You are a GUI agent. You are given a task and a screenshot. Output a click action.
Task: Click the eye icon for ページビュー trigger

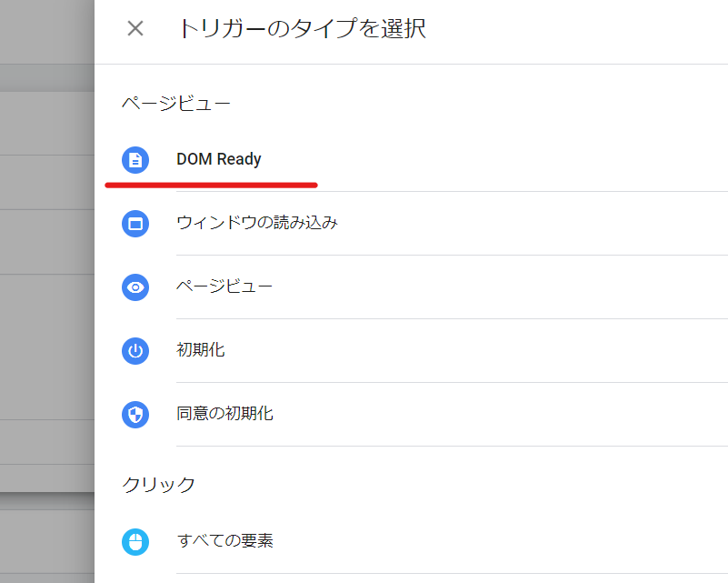tap(135, 287)
